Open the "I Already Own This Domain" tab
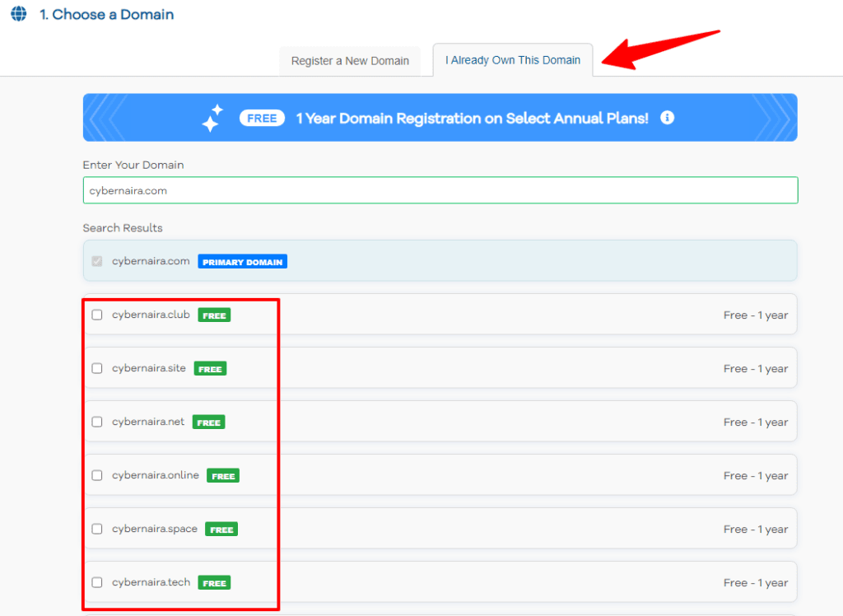Screen dimensions: 843x616 click(512, 60)
